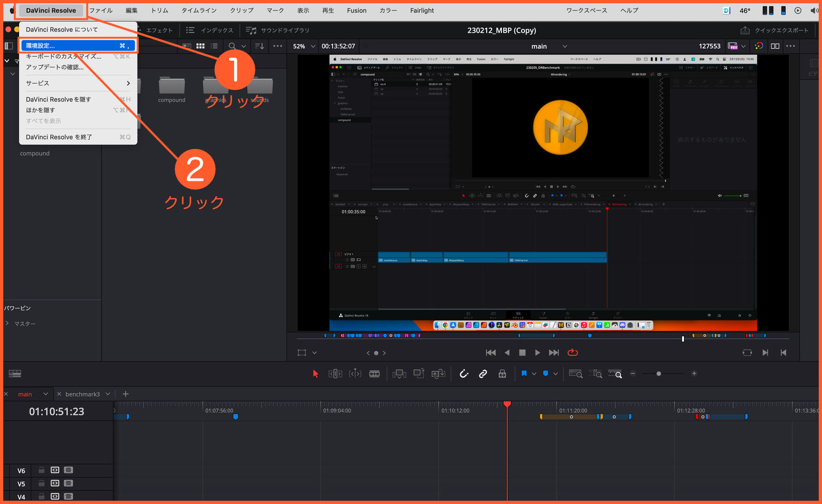Open the ワークスペース menu
This screenshot has height=504, width=822.
tap(587, 10)
